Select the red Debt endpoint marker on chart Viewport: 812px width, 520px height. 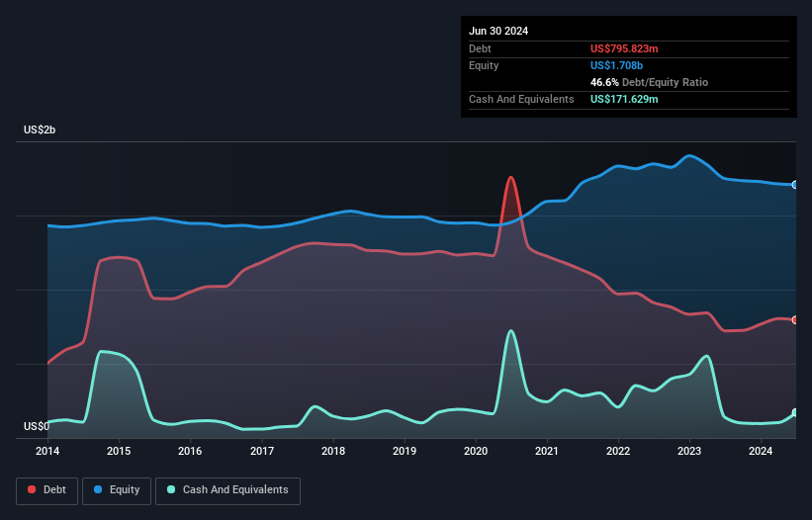pyautogui.click(x=795, y=319)
